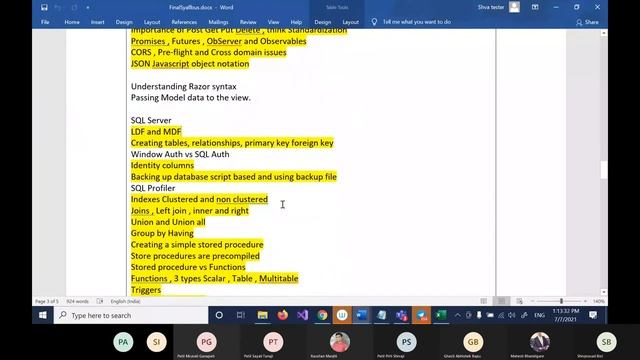640x360 pixels.
Task: Click the Undo arrow in Quick Access
Action: (x=58, y=7)
